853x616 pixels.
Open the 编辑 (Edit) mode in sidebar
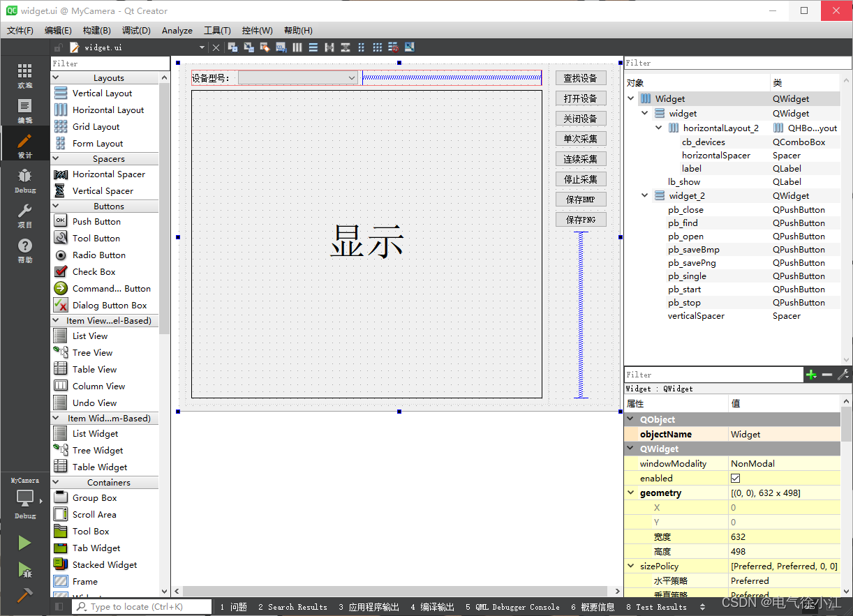pos(25,110)
